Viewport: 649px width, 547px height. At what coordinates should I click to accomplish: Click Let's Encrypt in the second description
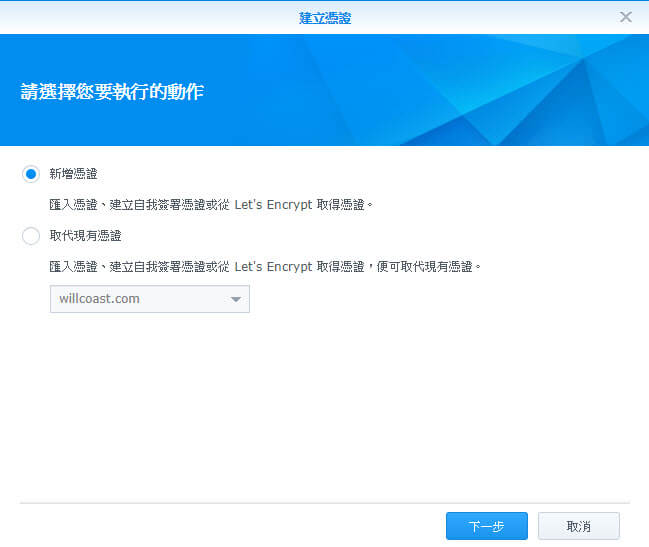pyautogui.click(x=270, y=267)
